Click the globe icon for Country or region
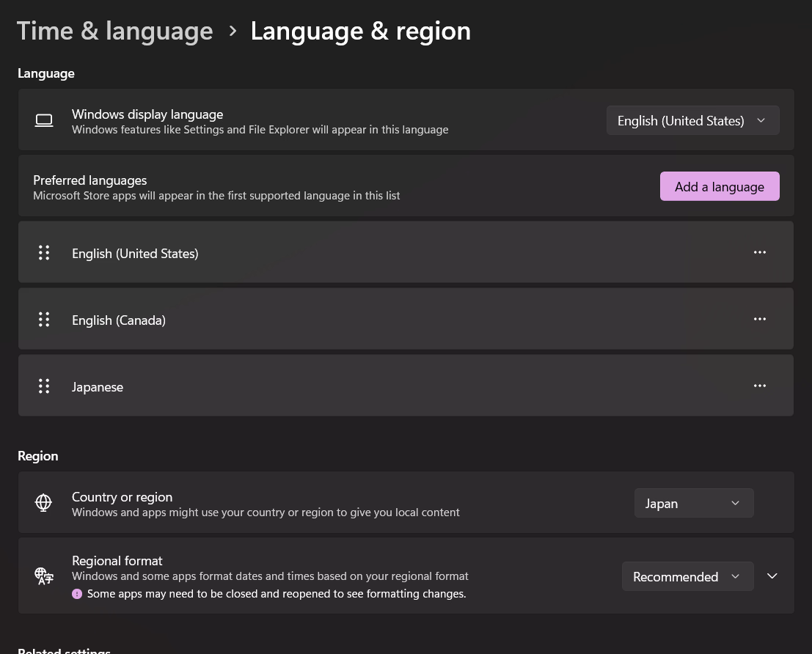The height and width of the screenshot is (654, 812). [44, 503]
